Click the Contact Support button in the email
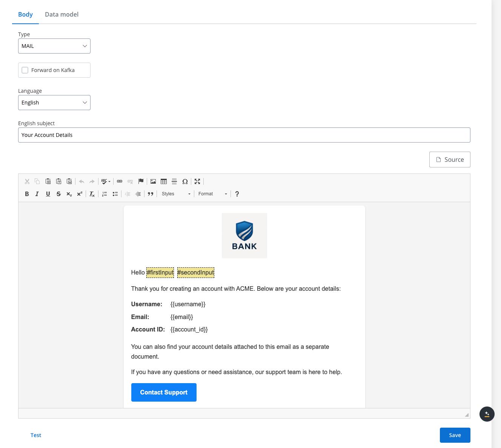This screenshot has width=501, height=448. (x=164, y=392)
